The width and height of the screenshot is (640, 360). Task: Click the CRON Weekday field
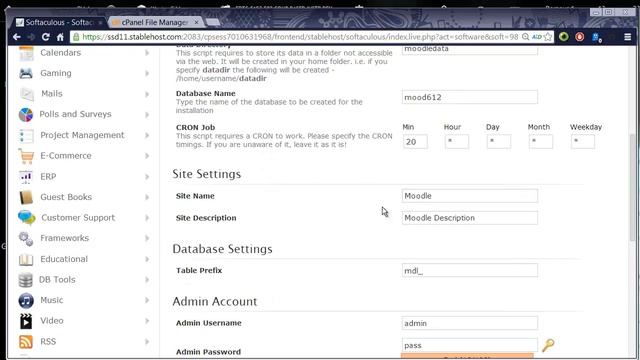(583, 142)
